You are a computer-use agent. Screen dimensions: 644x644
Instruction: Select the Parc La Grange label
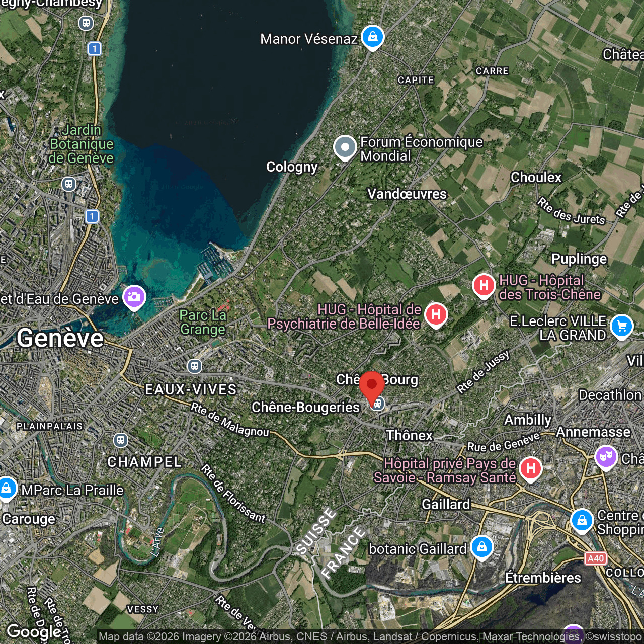(203, 322)
